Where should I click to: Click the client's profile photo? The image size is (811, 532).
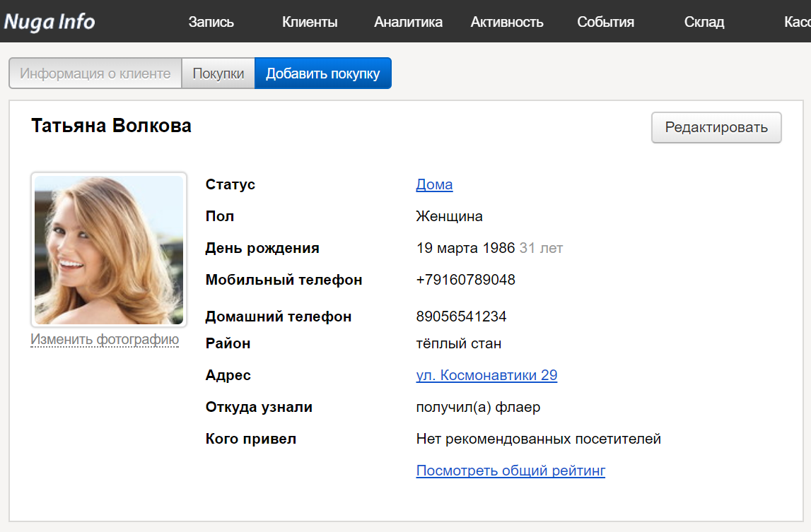click(x=109, y=249)
